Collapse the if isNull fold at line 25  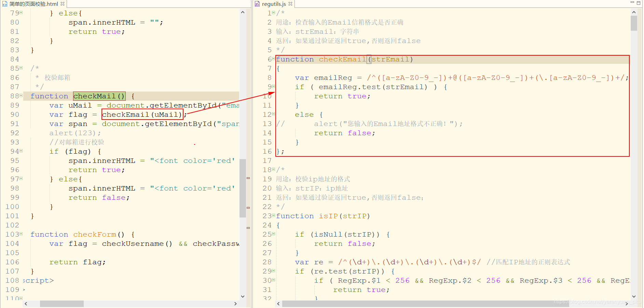tap(273, 234)
